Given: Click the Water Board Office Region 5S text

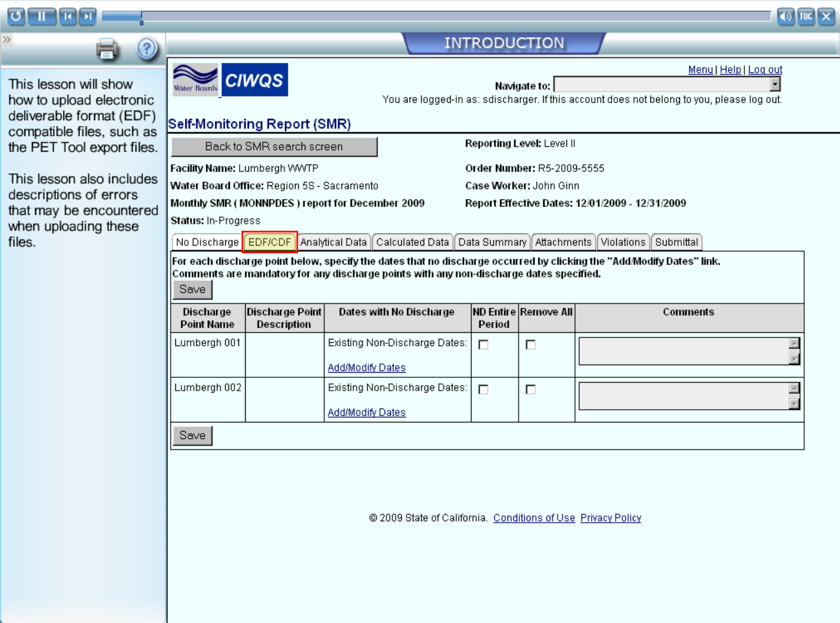Looking at the screenshot, I should 274,186.
